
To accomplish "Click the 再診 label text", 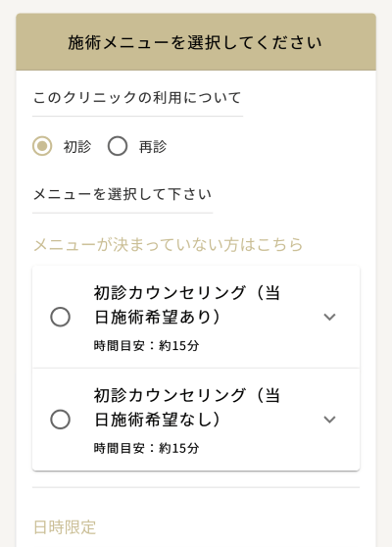I will (x=153, y=146).
